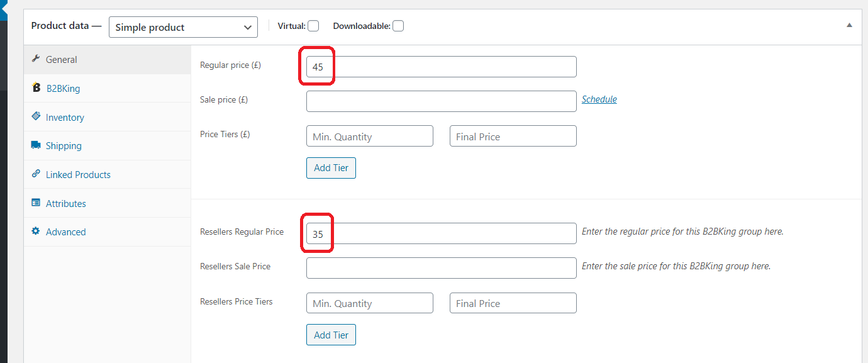The width and height of the screenshot is (868, 363).
Task: Tick the Downloadable checkbox
Action: pyautogui.click(x=398, y=26)
